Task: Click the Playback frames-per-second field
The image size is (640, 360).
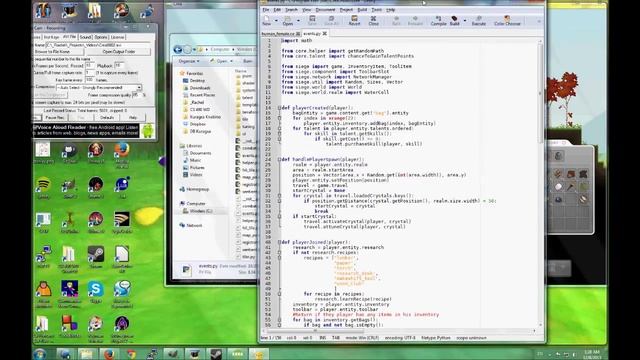Action: click(x=119, y=65)
